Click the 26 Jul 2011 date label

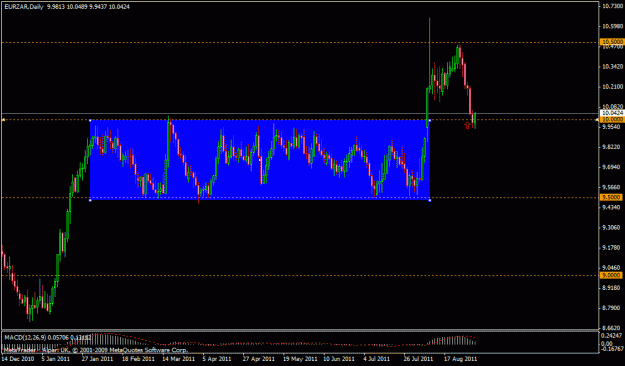click(419, 359)
